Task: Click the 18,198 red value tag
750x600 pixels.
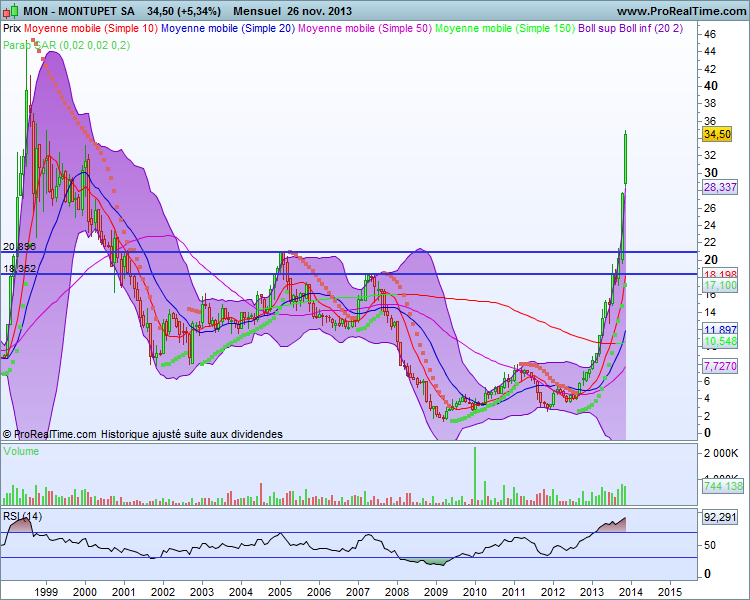Action: 720,274
